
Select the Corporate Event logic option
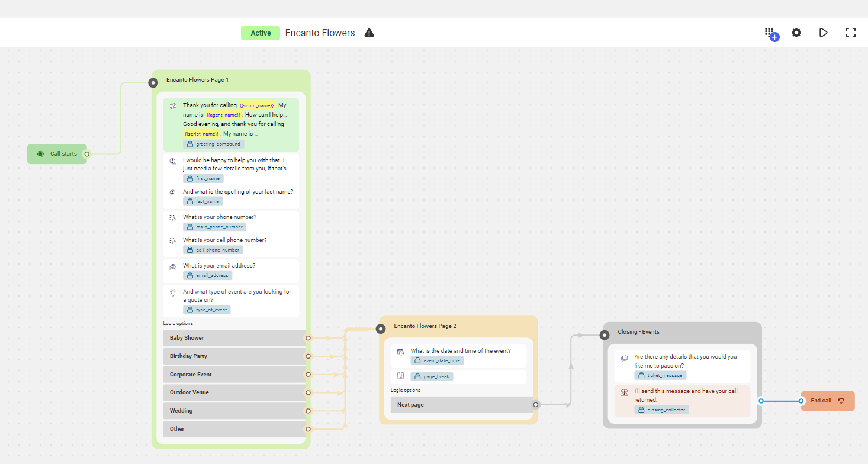[234, 375]
